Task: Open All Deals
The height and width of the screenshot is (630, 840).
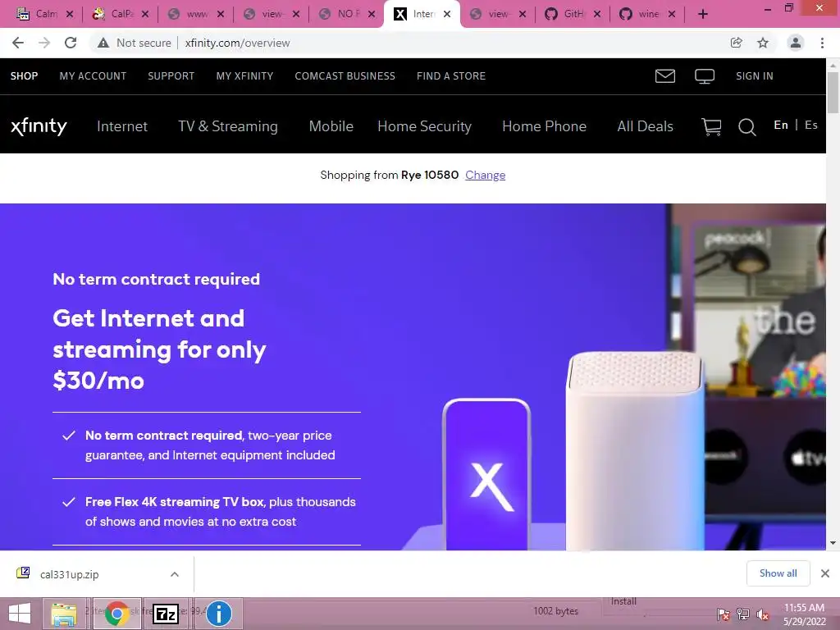Action: [x=645, y=126]
